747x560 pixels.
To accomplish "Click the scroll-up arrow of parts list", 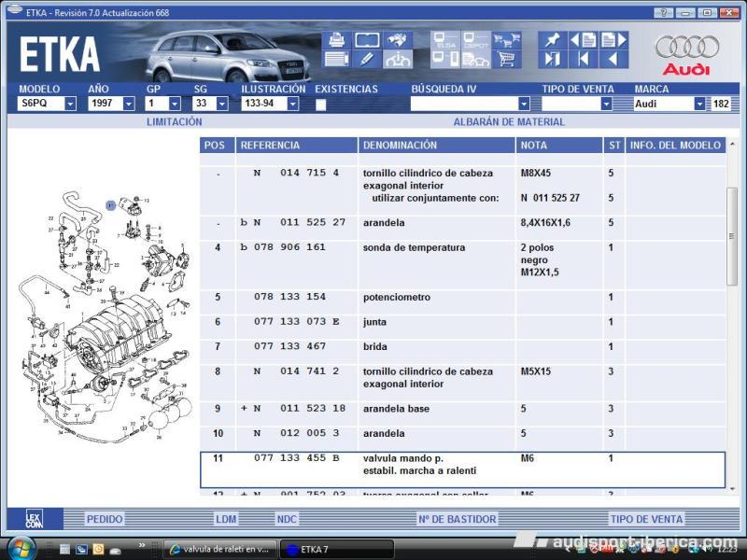I will click(x=732, y=144).
